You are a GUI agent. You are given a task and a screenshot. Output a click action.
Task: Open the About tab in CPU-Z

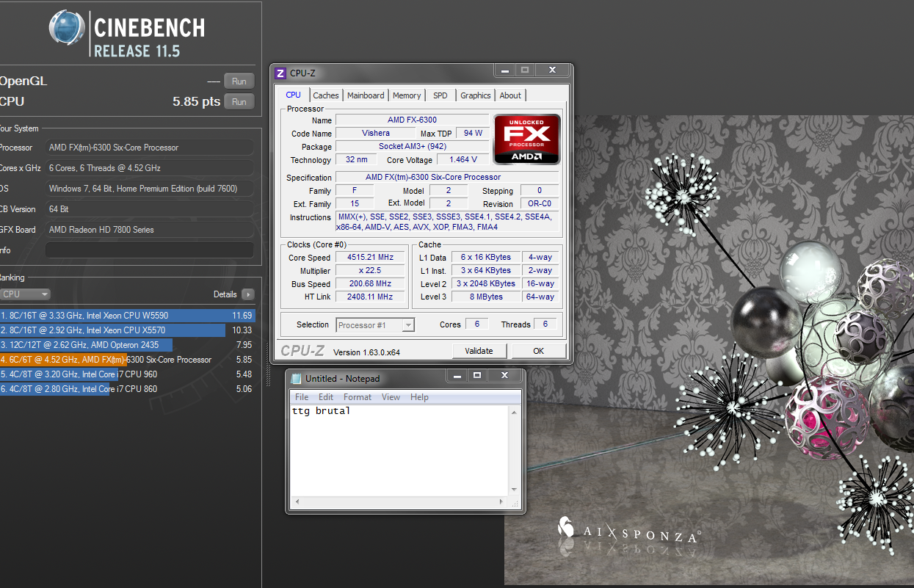[x=510, y=95]
